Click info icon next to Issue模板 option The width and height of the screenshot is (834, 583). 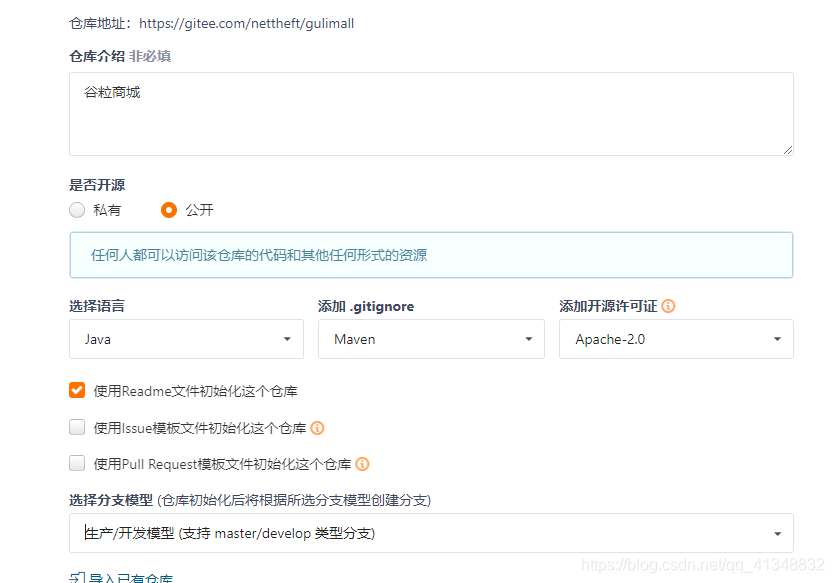coord(318,428)
